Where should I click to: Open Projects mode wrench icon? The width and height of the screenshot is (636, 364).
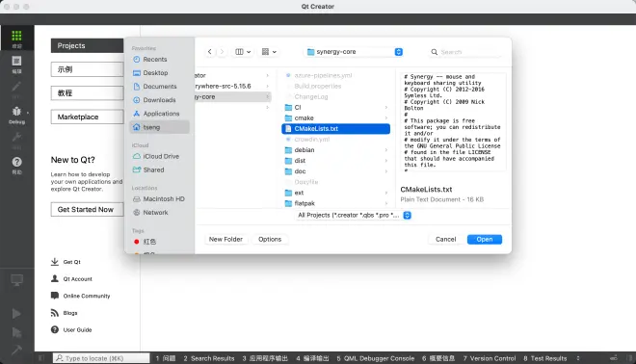(x=16, y=137)
